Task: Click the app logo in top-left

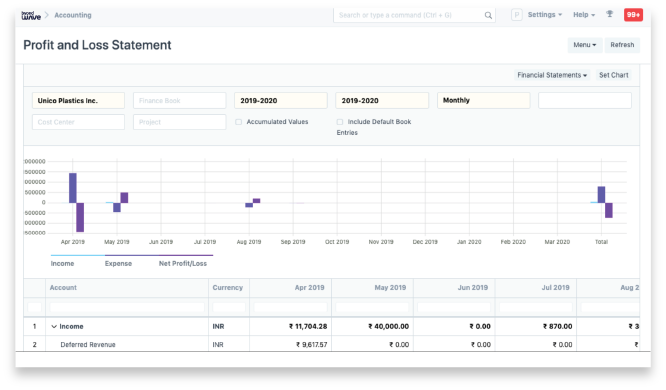Action: tap(31, 15)
